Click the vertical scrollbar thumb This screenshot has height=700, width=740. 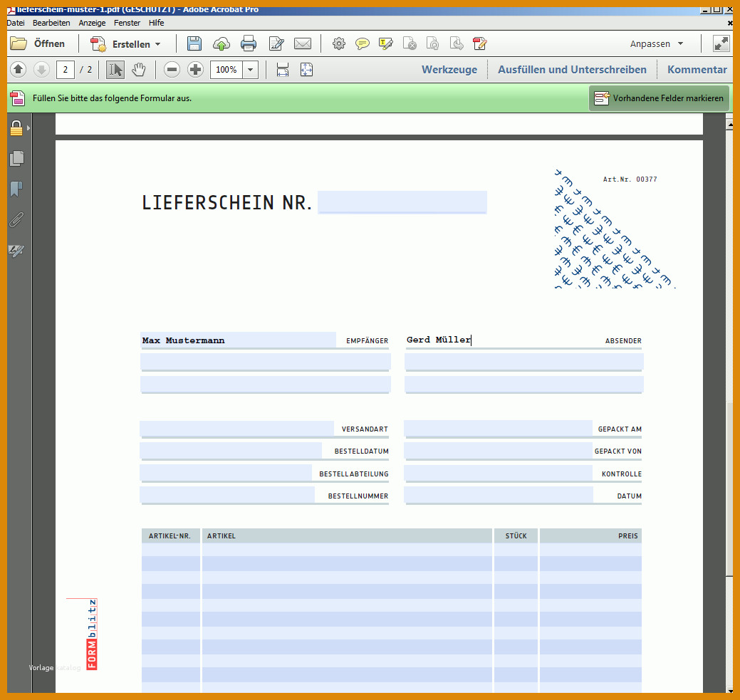(x=729, y=489)
